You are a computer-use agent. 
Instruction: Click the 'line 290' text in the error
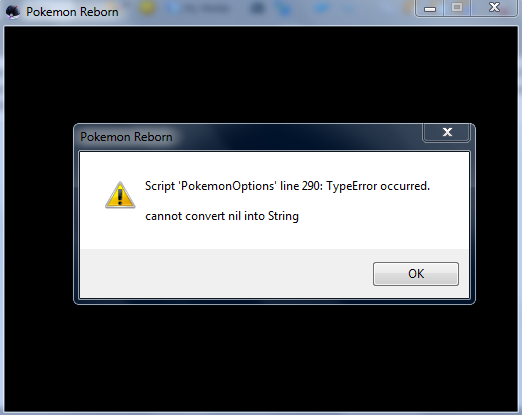click(300, 186)
